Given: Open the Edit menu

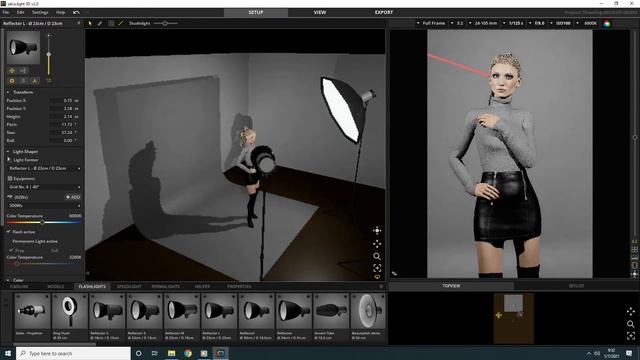Looking at the screenshot, I should [20, 13].
